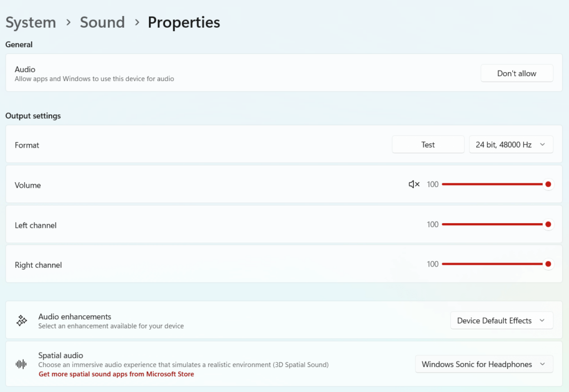Click the Spatial audio sound-wave icon
The width and height of the screenshot is (569, 392).
coord(21,364)
